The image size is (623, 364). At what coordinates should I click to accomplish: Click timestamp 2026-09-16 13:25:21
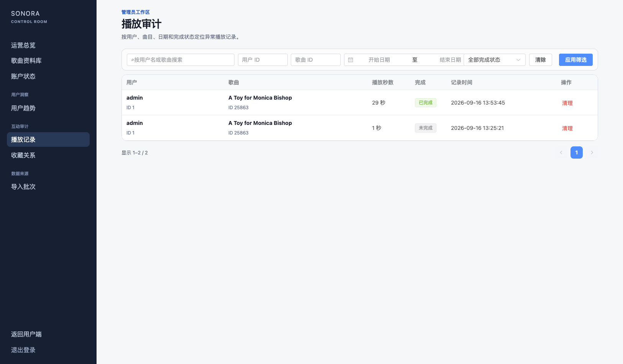477,128
